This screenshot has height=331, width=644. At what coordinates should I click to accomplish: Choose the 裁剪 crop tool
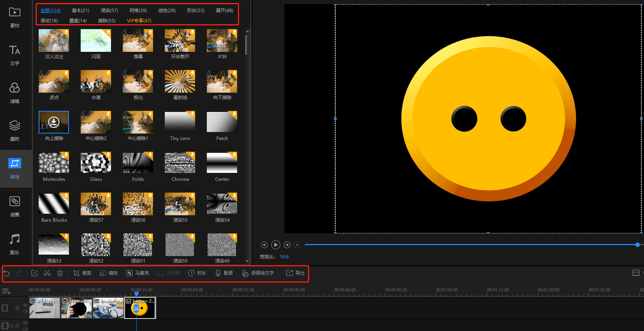point(82,273)
